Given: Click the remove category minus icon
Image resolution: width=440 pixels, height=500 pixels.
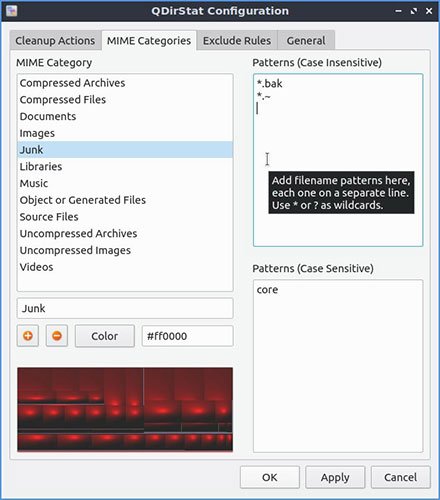Looking at the screenshot, I should point(57,336).
